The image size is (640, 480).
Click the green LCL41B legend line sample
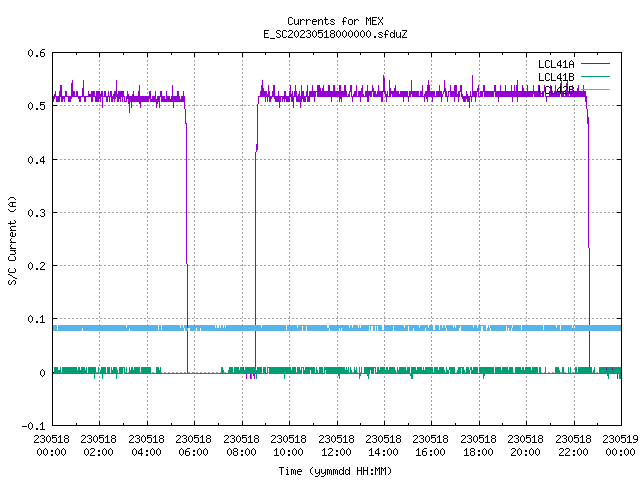point(595,76)
